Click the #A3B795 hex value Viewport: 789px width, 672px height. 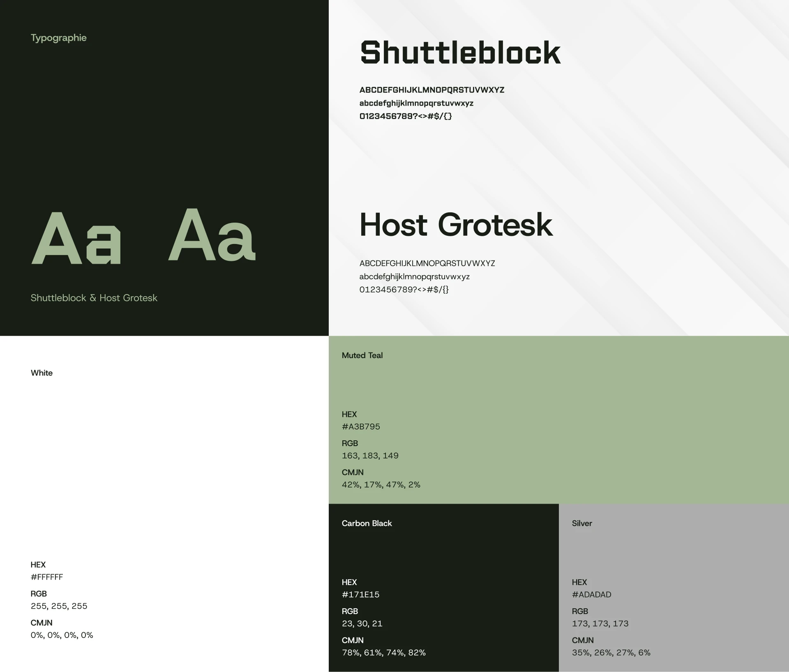361,426
